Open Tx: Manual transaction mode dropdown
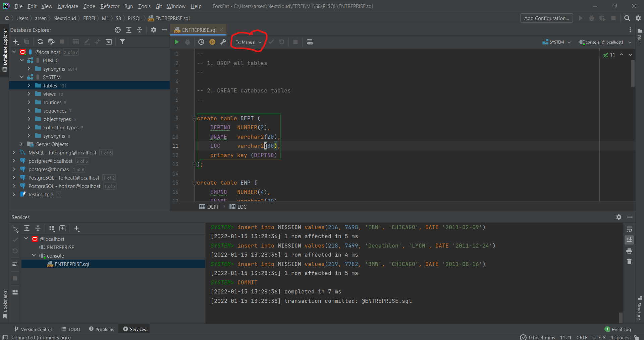This screenshot has width=644, height=340. pos(248,42)
